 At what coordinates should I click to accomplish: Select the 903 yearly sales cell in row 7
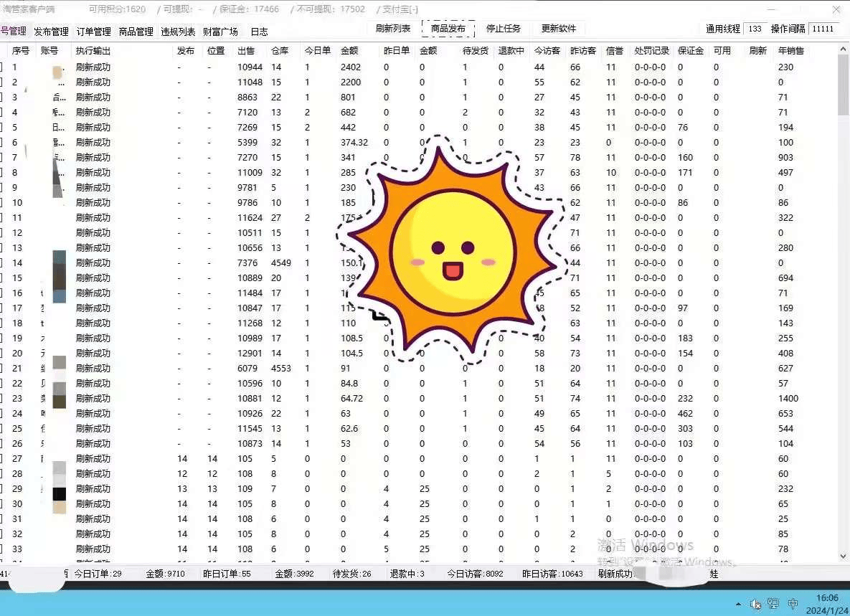pos(785,158)
